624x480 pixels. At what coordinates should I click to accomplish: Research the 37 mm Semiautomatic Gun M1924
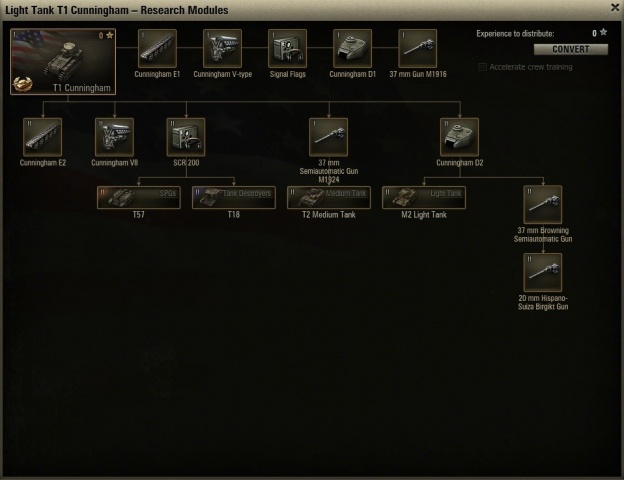(328, 137)
